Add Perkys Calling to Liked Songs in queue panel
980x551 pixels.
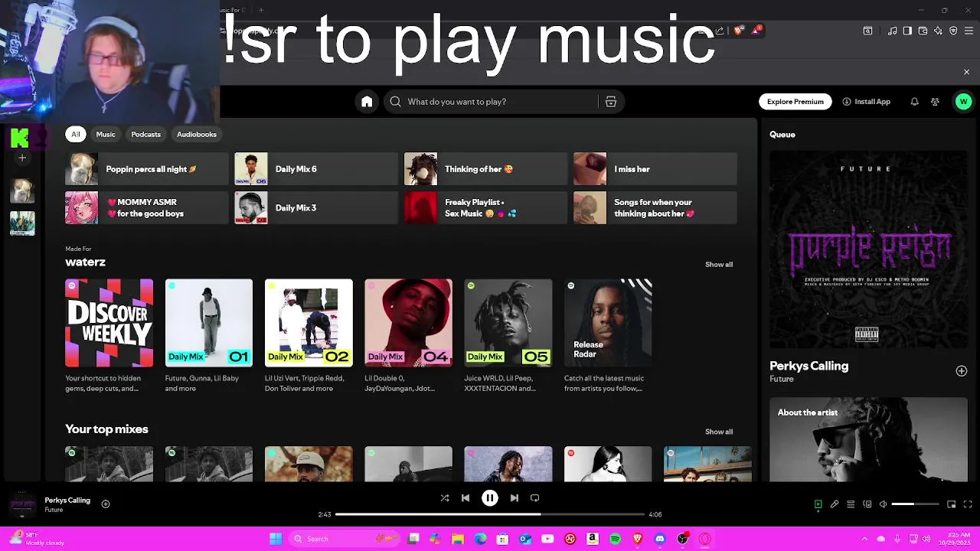962,370
